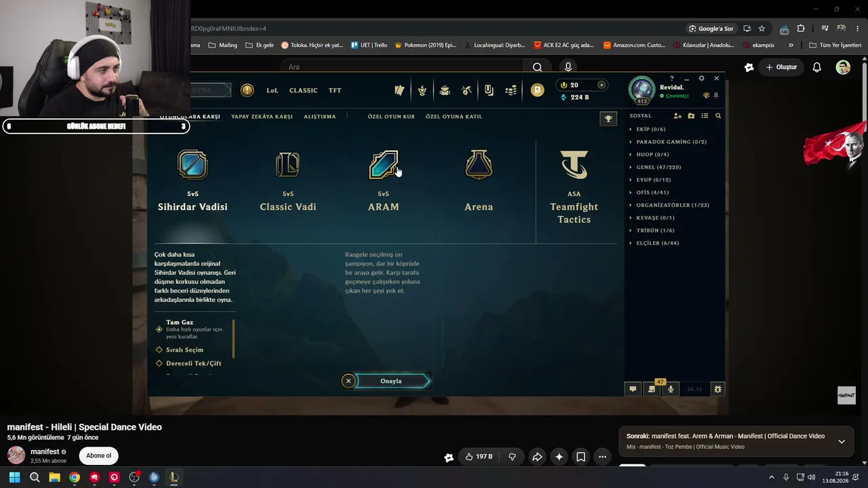The height and width of the screenshot is (488, 868).
Task: Open the yellow exclamation alert icon
Action: point(248,90)
